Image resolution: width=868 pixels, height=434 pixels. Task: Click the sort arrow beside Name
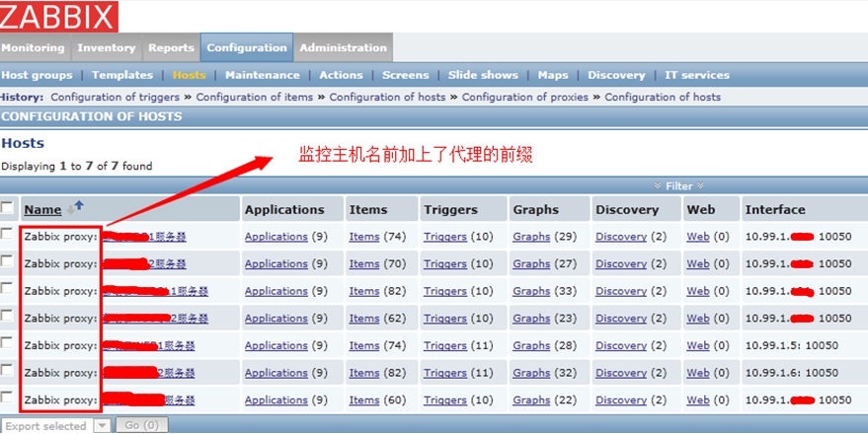tap(75, 208)
